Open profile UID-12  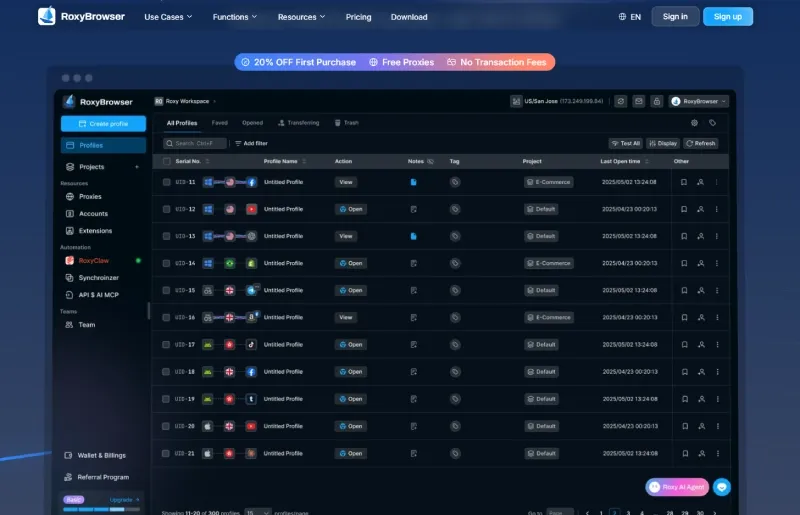[x=351, y=209]
